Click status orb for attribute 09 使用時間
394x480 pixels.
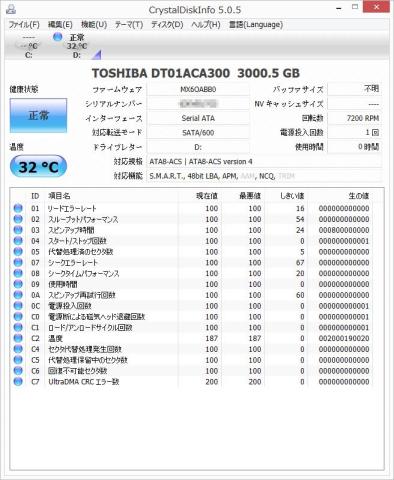[18, 284]
